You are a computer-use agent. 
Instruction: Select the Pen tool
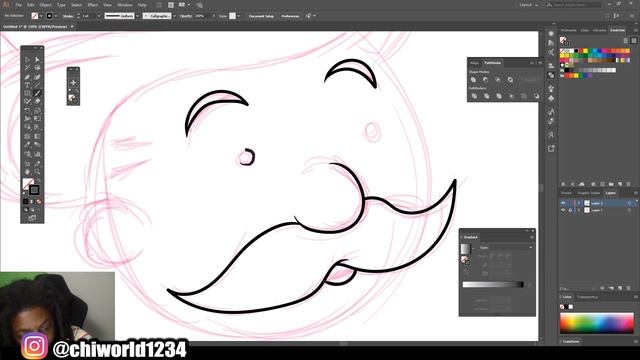click(27, 77)
